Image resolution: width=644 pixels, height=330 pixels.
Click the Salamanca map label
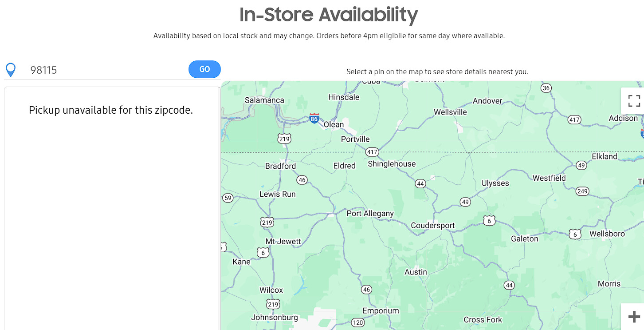(x=264, y=100)
